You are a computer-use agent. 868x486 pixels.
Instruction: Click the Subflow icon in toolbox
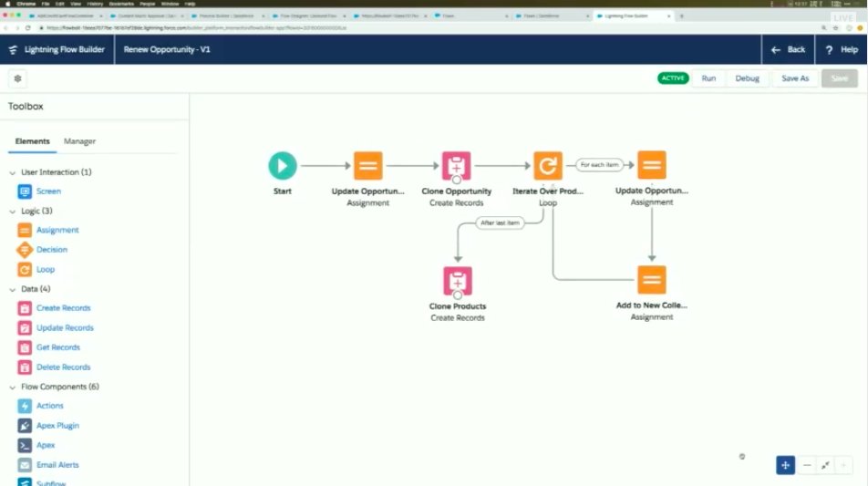pyautogui.click(x=25, y=482)
